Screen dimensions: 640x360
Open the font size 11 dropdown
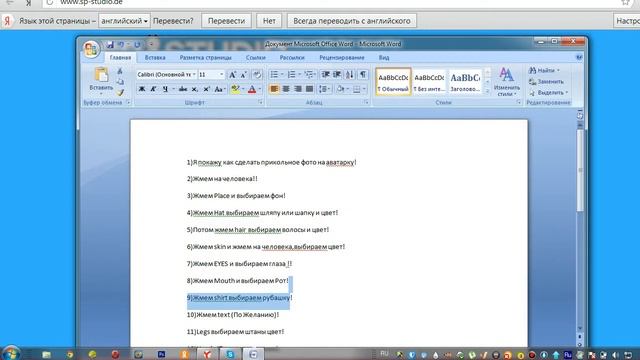(x=222, y=75)
